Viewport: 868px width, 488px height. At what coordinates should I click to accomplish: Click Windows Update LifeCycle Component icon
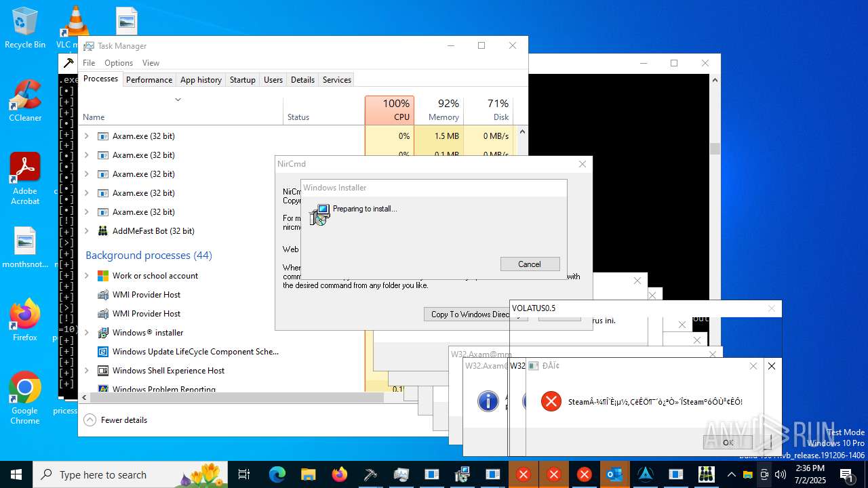pyautogui.click(x=103, y=352)
